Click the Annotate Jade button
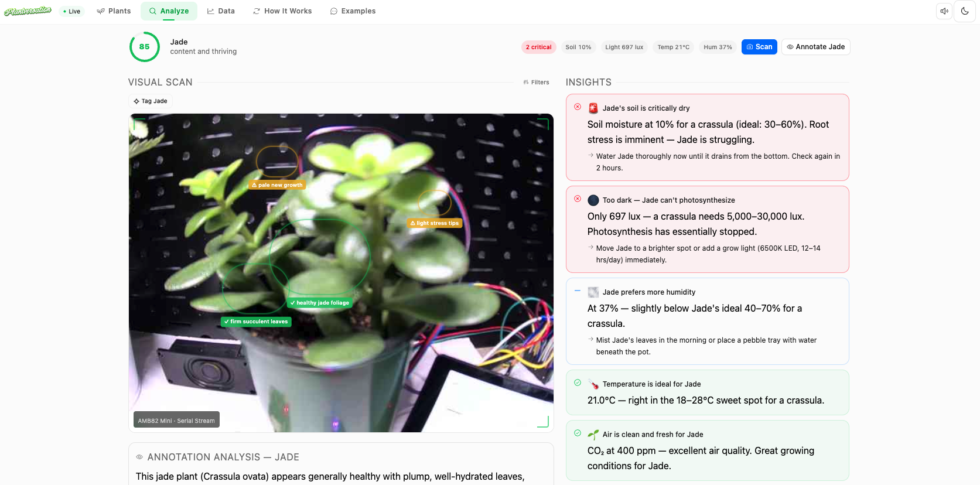Image resolution: width=980 pixels, height=485 pixels. click(815, 47)
